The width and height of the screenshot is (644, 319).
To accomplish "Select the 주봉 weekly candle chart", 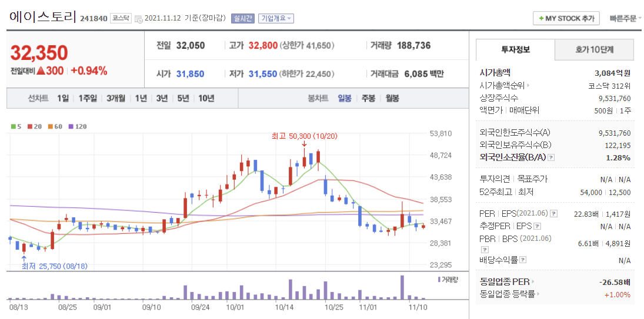I will 368,99.
